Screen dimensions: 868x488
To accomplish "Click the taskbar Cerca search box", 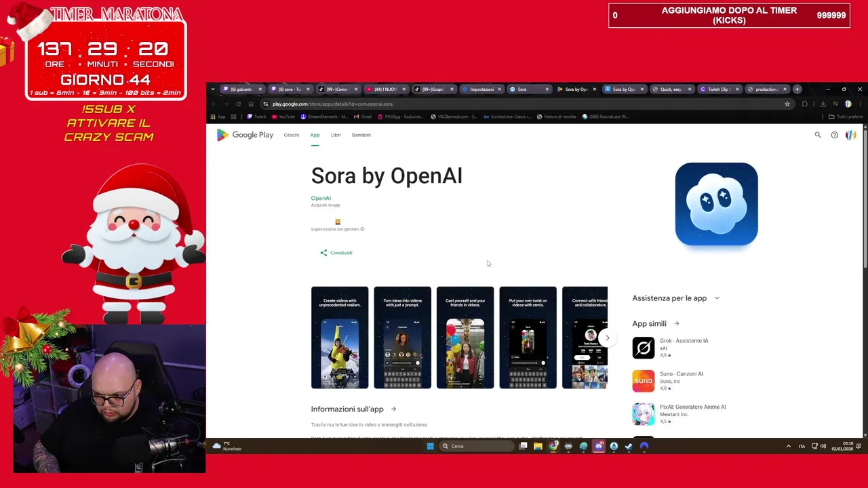I will [477, 446].
